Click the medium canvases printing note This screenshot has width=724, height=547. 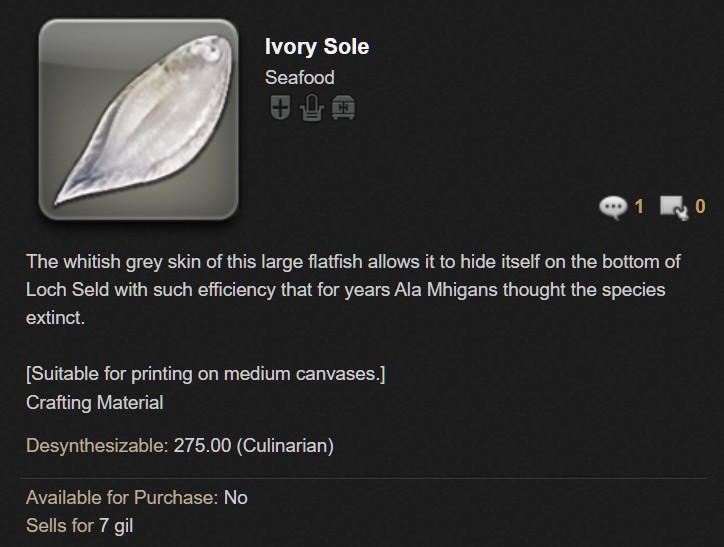click(206, 375)
